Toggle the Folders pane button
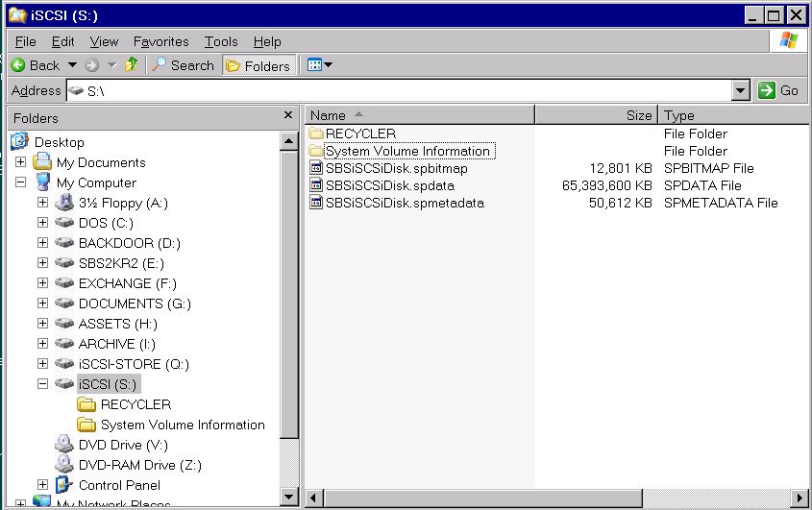The image size is (812, 510). point(258,65)
